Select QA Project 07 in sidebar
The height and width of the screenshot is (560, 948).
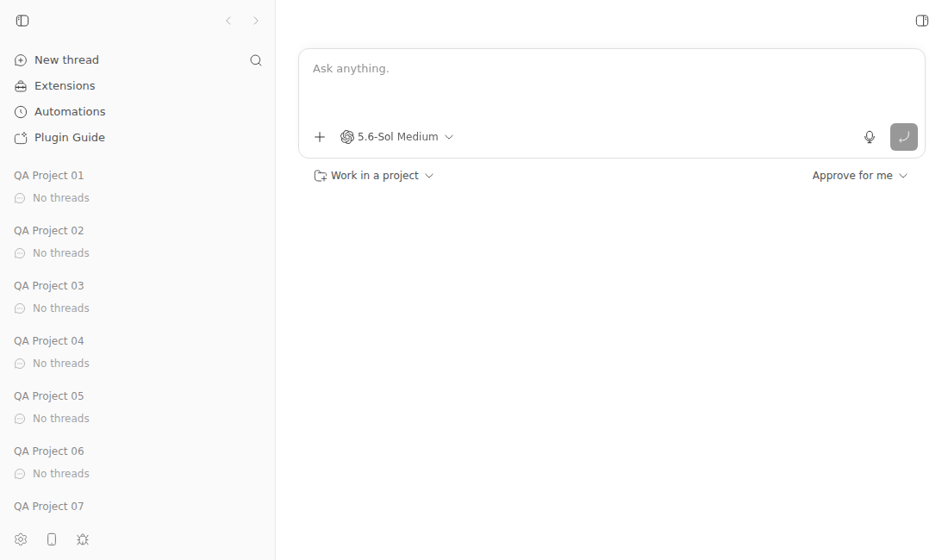coord(49,507)
